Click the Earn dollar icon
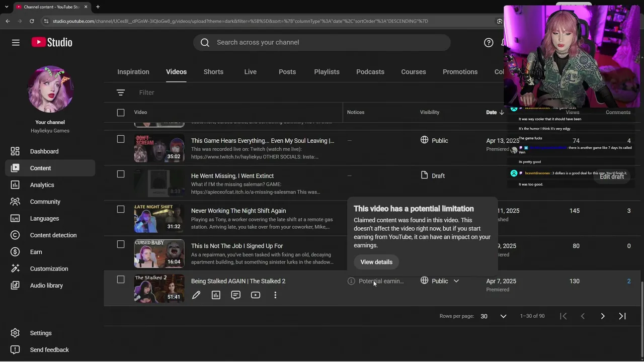Image resolution: width=644 pixels, height=362 pixels. (x=15, y=252)
